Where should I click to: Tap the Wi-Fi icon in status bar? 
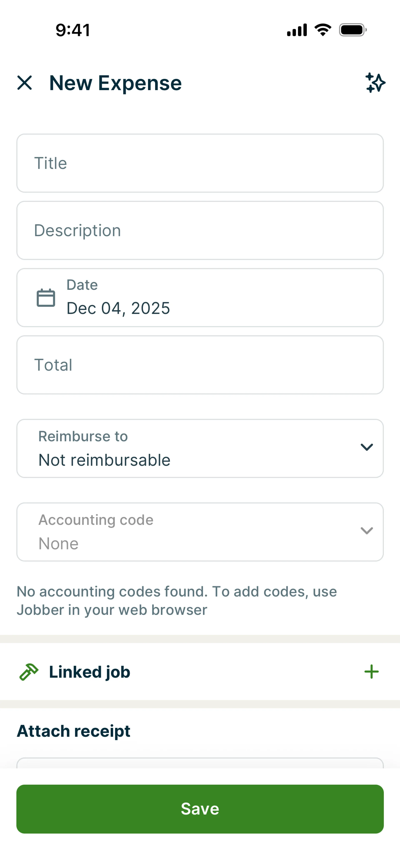click(x=322, y=30)
